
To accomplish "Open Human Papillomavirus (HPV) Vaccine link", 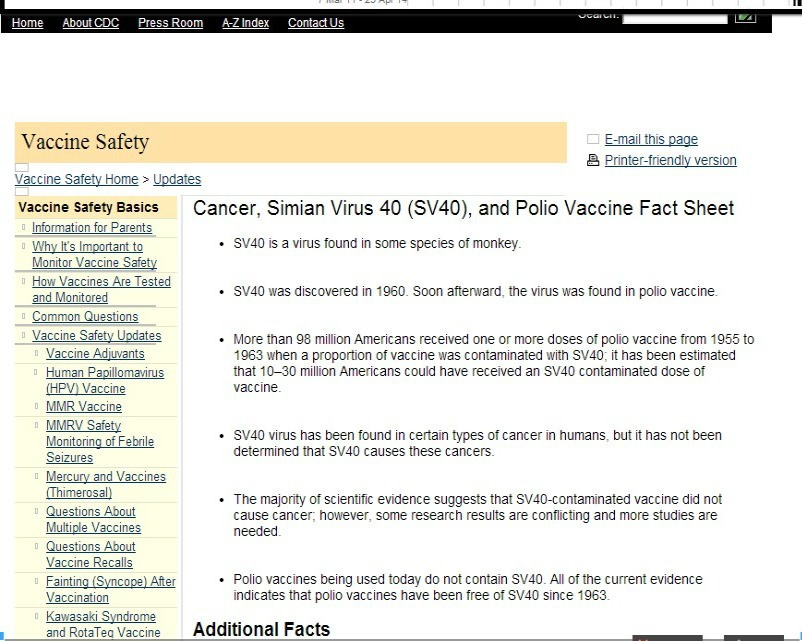I will 105,381.
